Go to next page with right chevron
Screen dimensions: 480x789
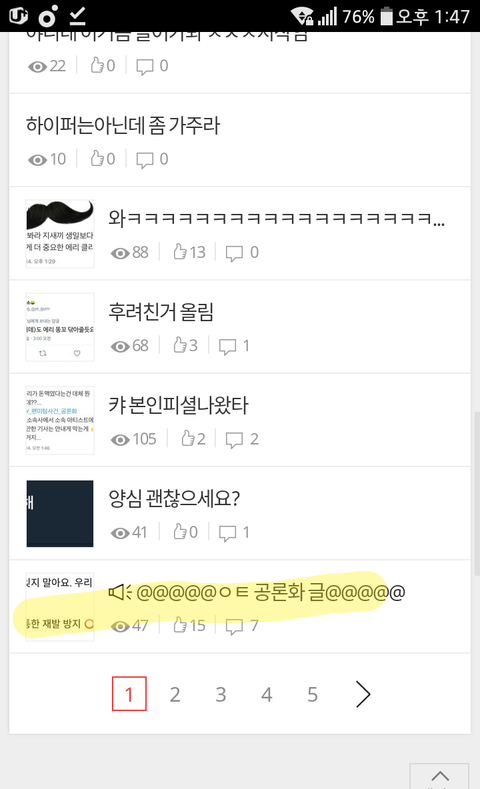[x=362, y=694]
